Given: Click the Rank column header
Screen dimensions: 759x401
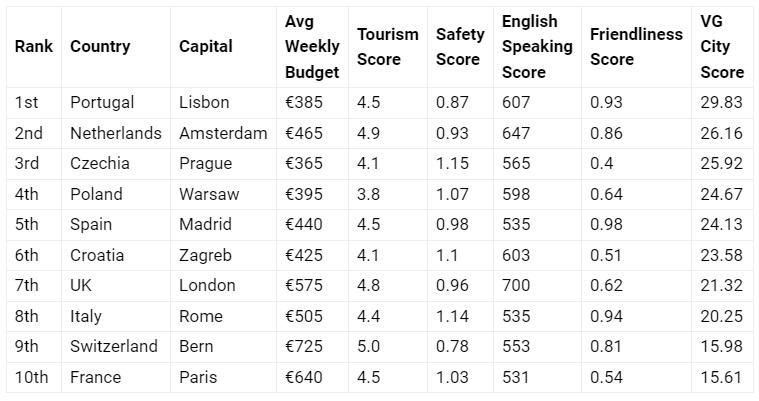Looking at the screenshot, I should coord(34,46).
